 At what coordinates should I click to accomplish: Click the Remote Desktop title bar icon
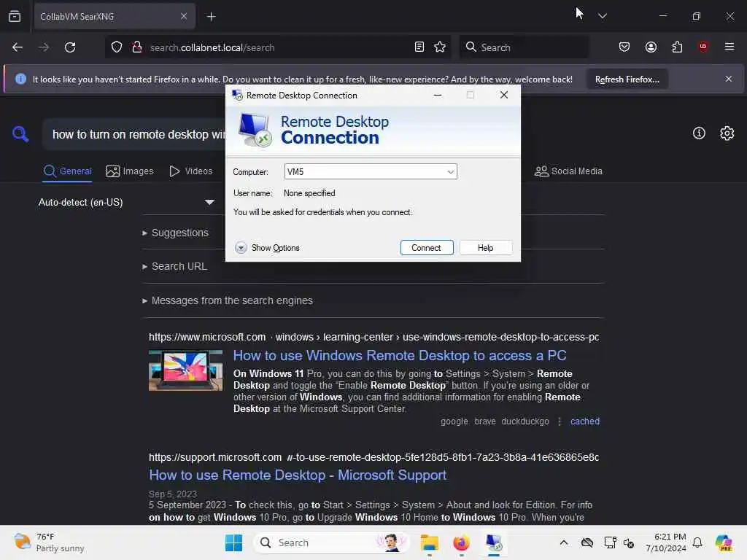coord(237,96)
